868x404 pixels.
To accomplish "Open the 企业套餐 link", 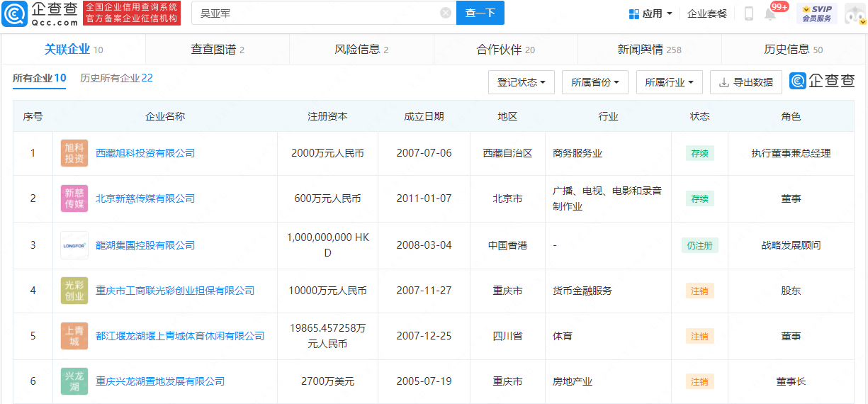I will pos(707,13).
